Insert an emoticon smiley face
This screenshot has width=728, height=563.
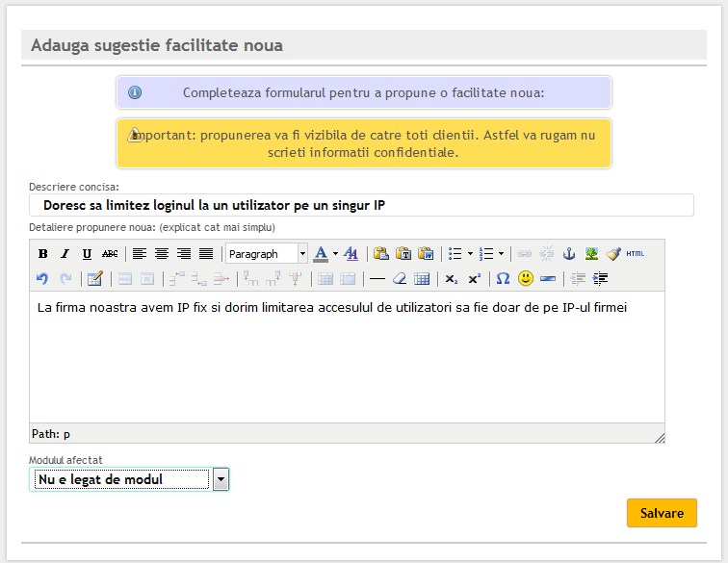pos(526,279)
